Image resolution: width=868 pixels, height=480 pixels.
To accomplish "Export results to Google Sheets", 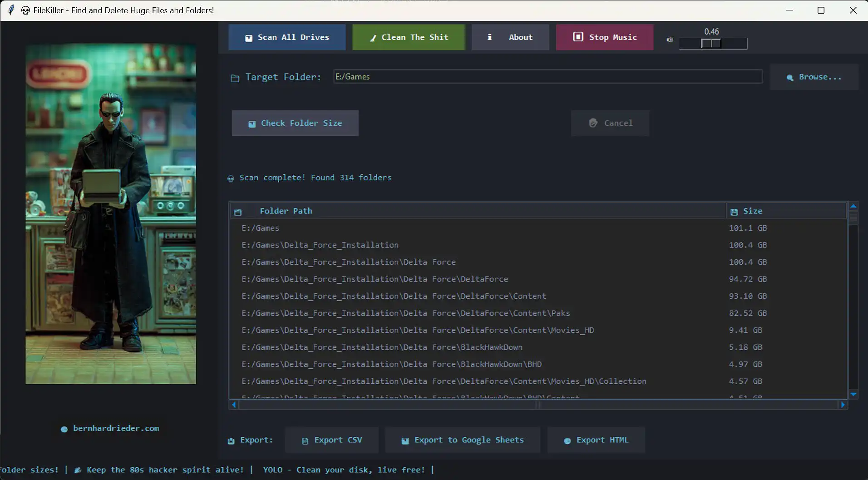I will (463, 440).
